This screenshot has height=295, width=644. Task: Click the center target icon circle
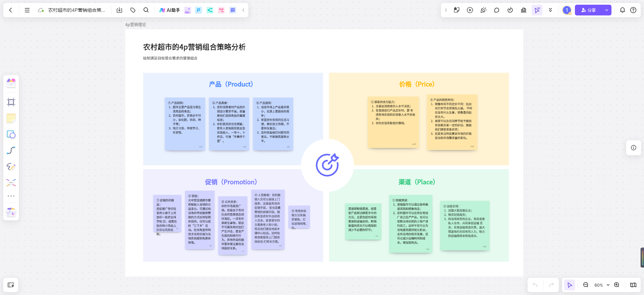(327, 165)
